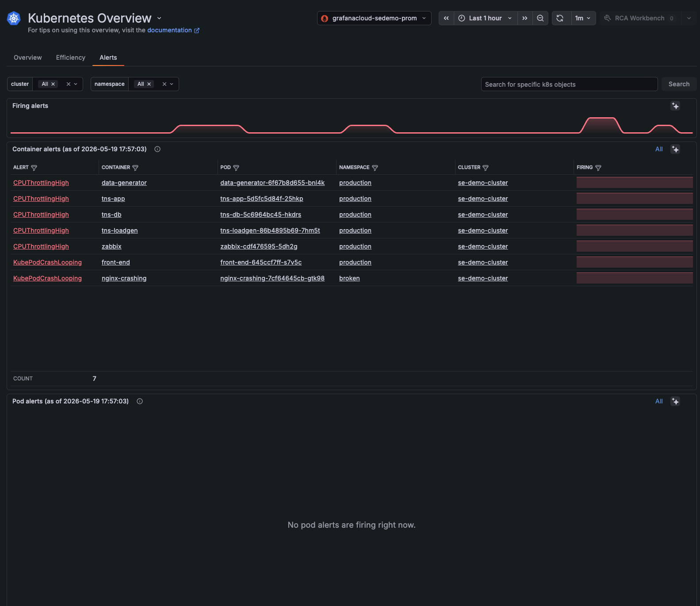Filter the ALERT column

(x=34, y=168)
